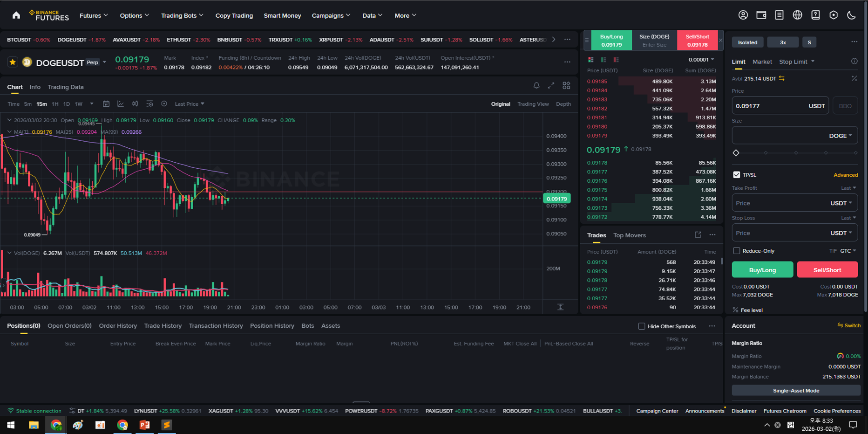Toggle the DOGEUSDT favorite star
The width and height of the screenshot is (868, 434).
pos(13,62)
